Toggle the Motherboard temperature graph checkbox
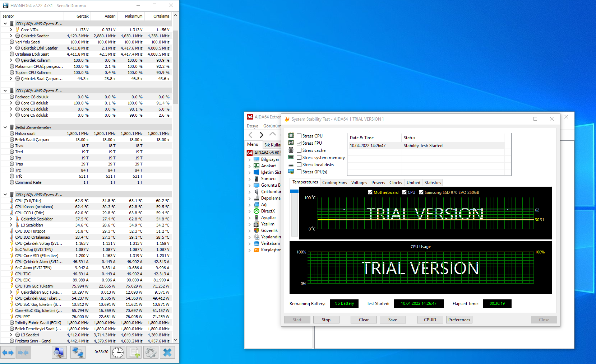Image resolution: width=596 pixels, height=364 pixels. coord(370,192)
